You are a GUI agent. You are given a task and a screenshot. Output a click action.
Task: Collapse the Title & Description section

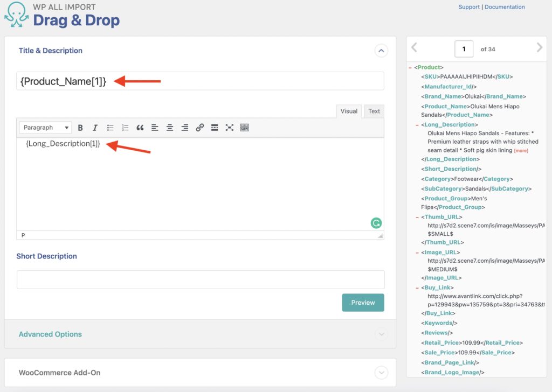point(381,51)
